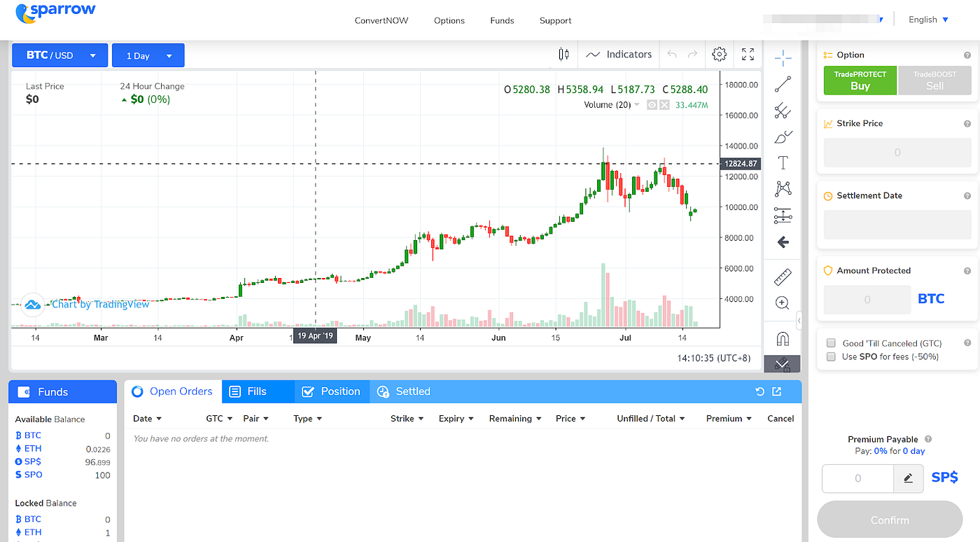Open orders panel in new window icon
The width and height of the screenshot is (980, 542).
[776, 391]
